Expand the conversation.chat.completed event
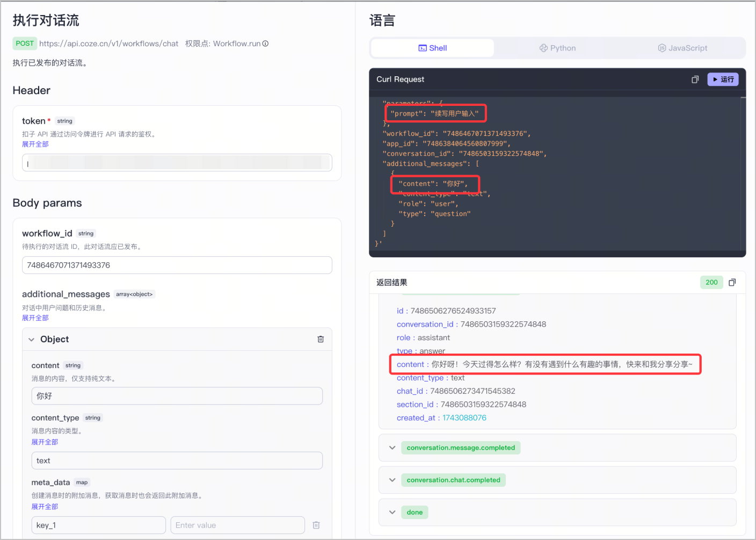 (392, 480)
